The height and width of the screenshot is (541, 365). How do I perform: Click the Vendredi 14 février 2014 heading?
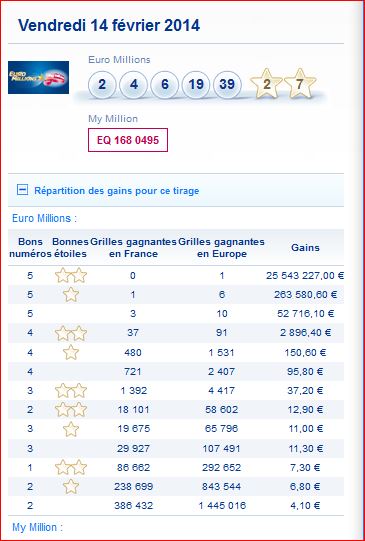pos(109,25)
